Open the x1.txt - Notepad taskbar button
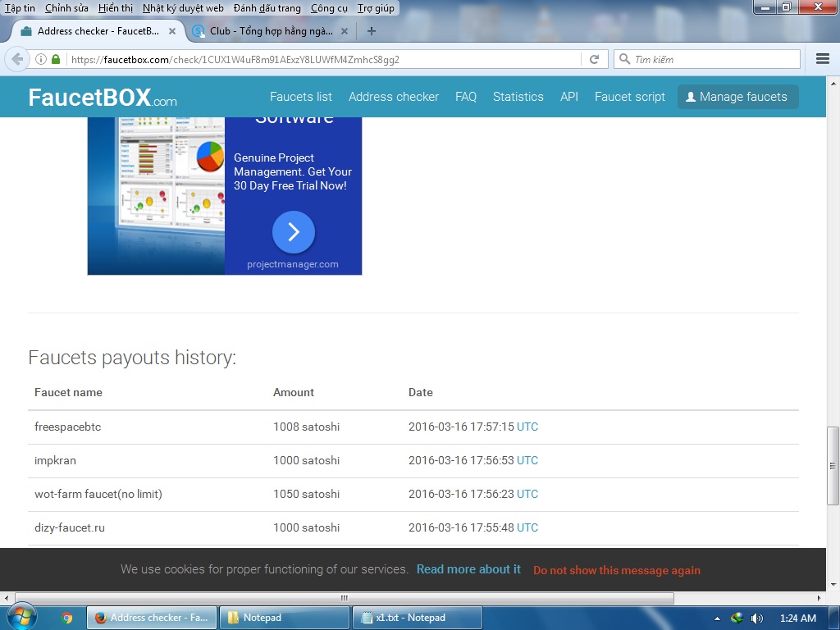This screenshot has width=840, height=630. coord(418,618)
